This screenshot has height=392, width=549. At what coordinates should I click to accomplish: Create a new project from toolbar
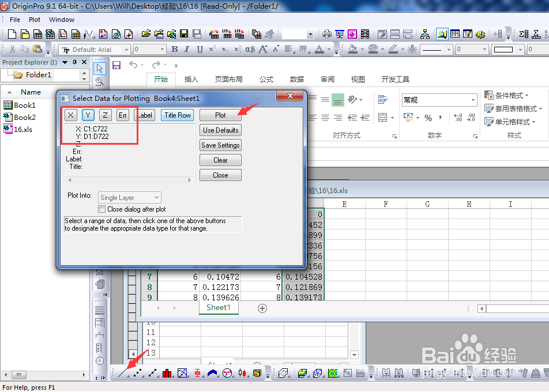(x=12, y=34)
